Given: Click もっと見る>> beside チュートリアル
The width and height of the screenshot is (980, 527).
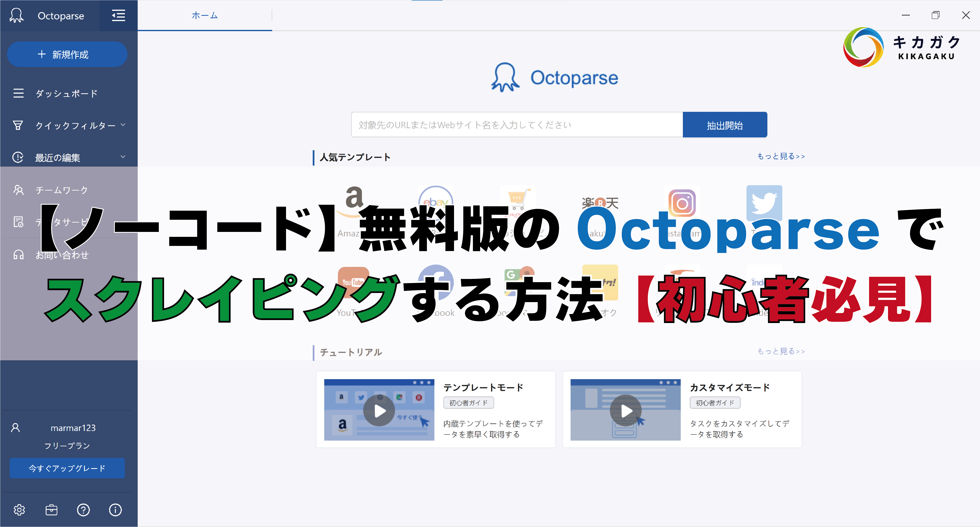Looking at the screenshot, I should 781,351.
